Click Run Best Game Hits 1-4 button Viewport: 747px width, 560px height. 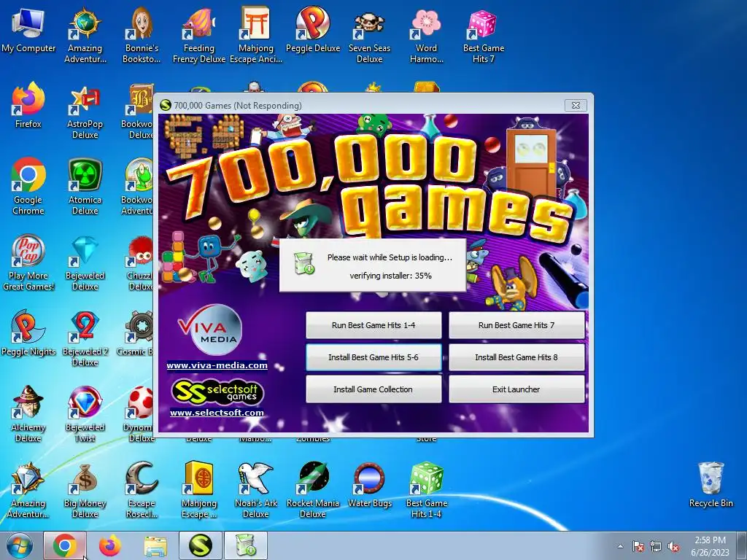point(373,325)
